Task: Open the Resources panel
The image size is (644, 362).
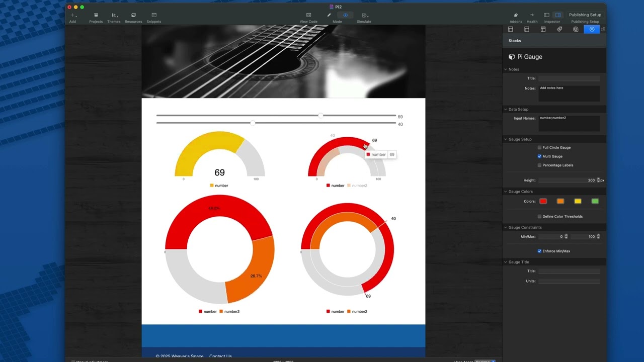Action: click(x=133, y=18)
